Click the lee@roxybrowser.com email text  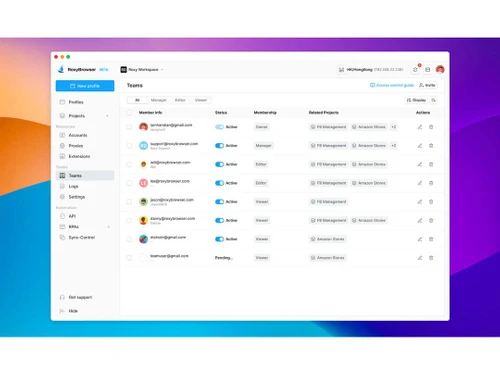[170, 181]
